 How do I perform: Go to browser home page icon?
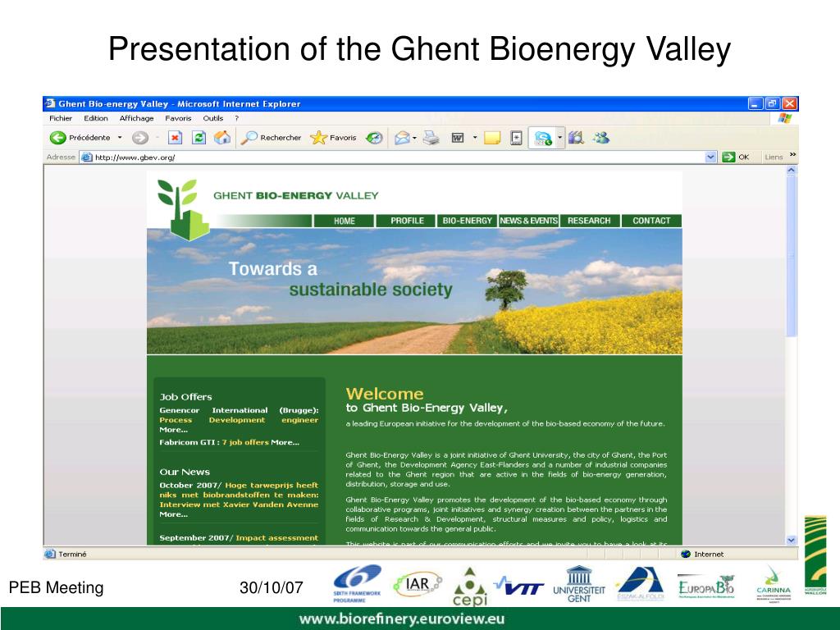tap(222, 138)
